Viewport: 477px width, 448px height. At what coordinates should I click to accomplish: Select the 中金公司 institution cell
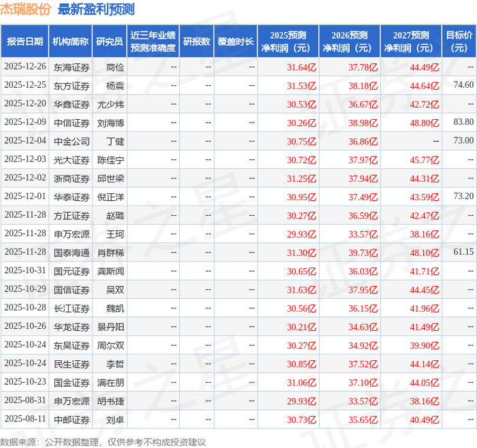point(72,142)
